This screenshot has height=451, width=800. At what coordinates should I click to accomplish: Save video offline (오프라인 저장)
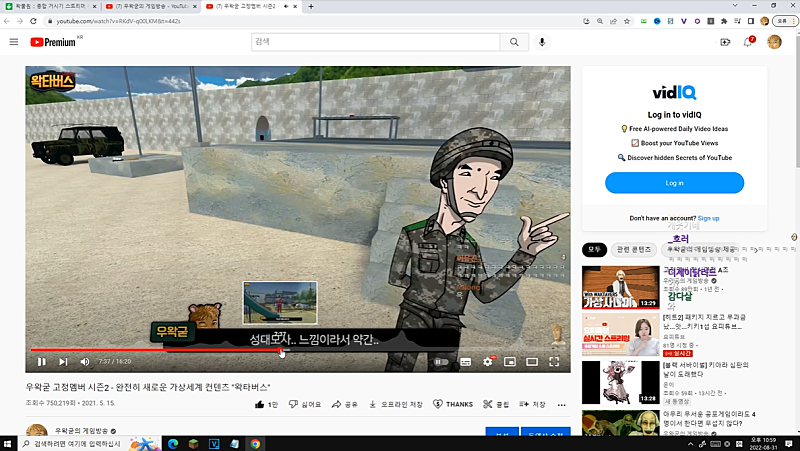(x=395, y=405)
